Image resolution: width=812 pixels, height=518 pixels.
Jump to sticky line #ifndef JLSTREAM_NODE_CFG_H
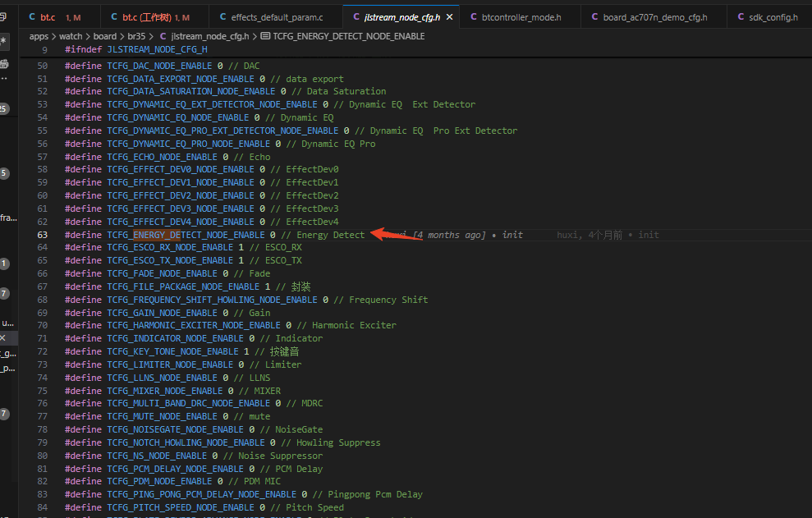tap(135, 50)
